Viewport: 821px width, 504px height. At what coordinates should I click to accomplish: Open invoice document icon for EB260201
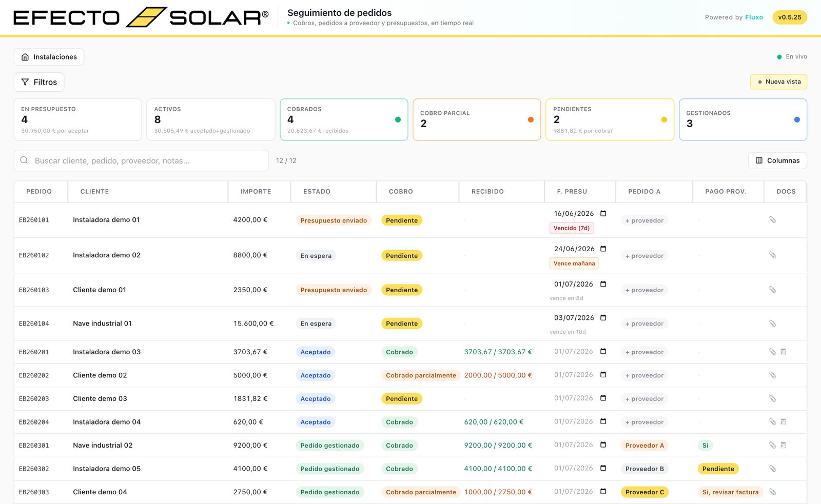[x=784, y=352]
